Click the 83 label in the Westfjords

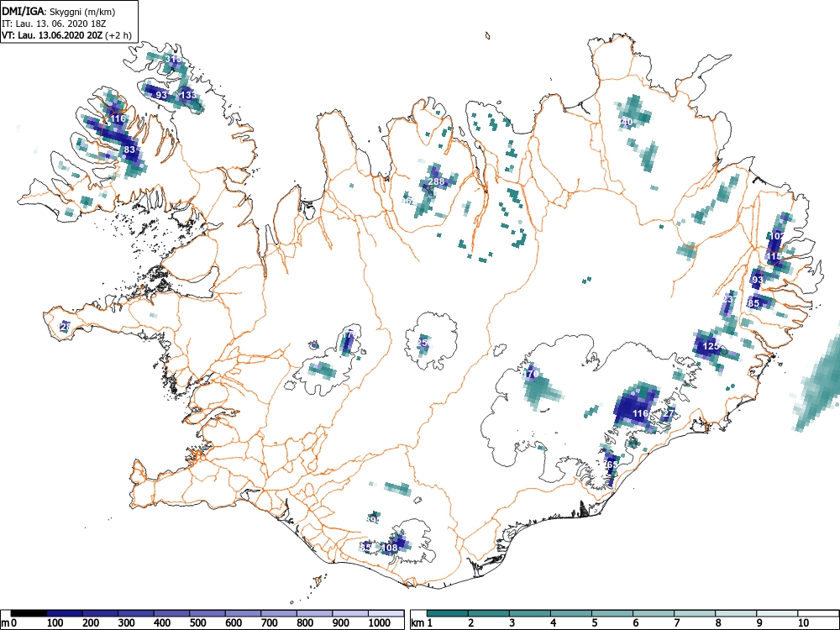[129, 150]
